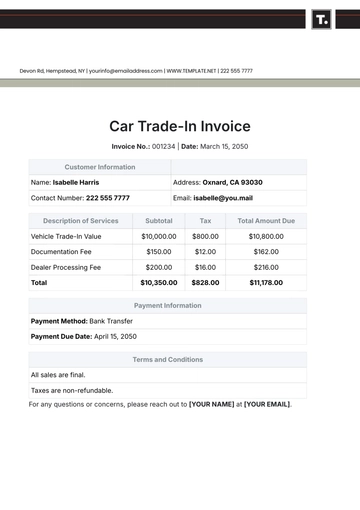The image size is (360, 510).
Task: Click the Payment Due Date April 15, 2050 row
Action: [168, 337]
